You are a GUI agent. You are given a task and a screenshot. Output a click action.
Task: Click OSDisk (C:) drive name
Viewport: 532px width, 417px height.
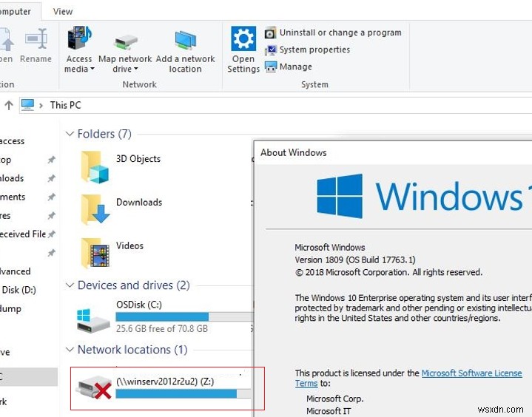coord(139,305)
